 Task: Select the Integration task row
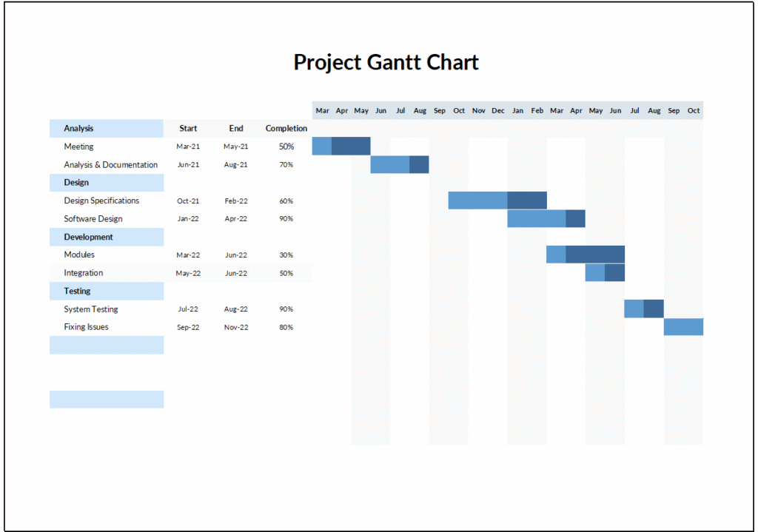point(83,272)
